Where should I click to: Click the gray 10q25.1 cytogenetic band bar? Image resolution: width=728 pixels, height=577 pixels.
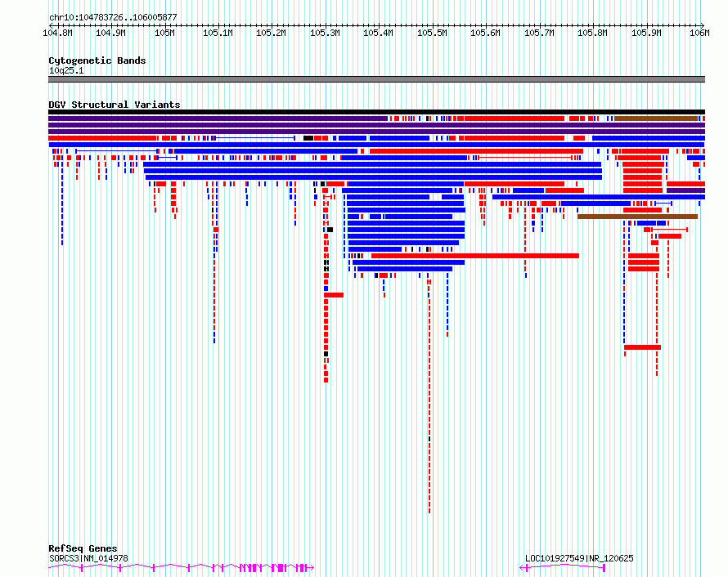(376, 79)
